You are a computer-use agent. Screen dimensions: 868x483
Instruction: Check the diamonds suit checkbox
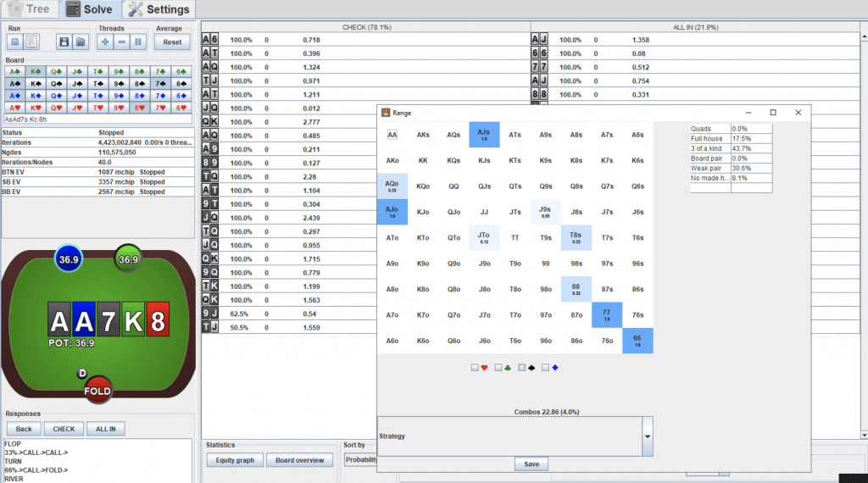(x=546, y=368)
